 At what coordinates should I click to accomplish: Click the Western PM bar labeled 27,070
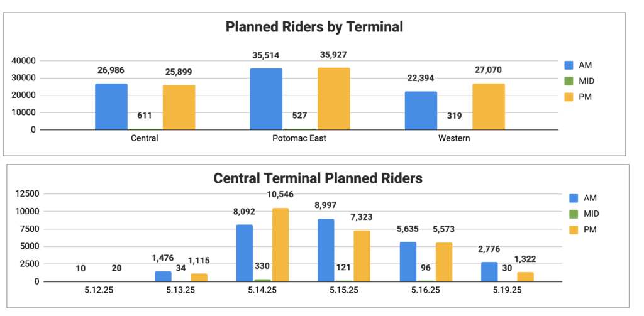pyautogui.click(x=489, y=107)
